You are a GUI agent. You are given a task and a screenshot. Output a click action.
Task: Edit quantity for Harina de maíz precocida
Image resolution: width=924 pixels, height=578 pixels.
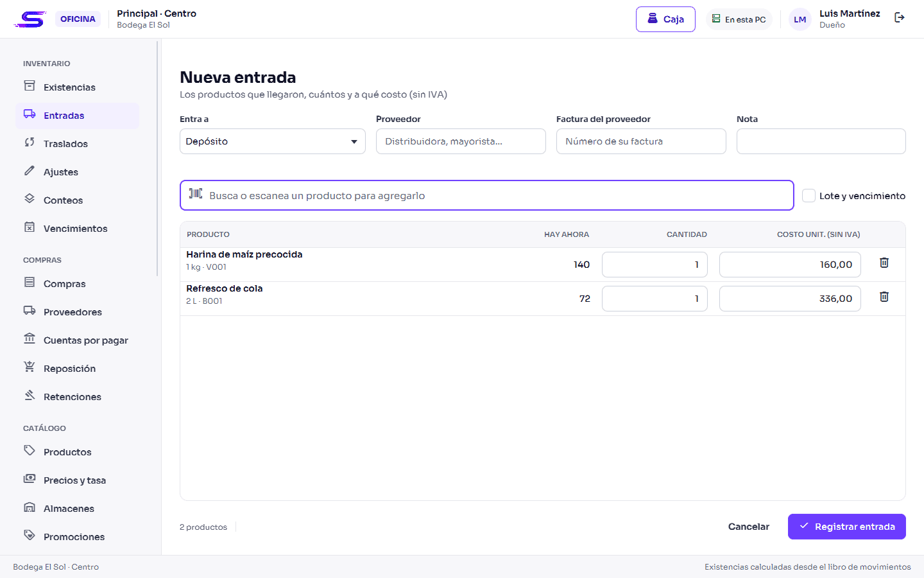pos(654,265)
